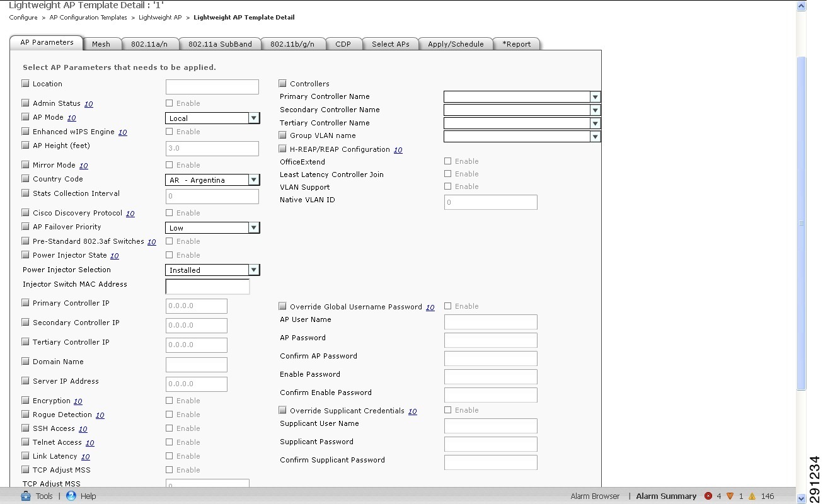This screenshot has width=823, height=504.
Task: Click the Injector Switch MAC Address field
Action: (207, 286)
